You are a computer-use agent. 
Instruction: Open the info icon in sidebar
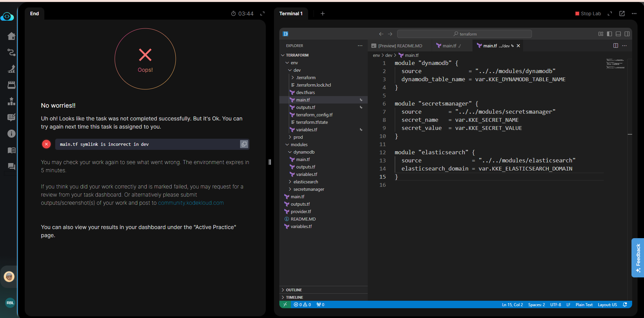pos(12,134)
